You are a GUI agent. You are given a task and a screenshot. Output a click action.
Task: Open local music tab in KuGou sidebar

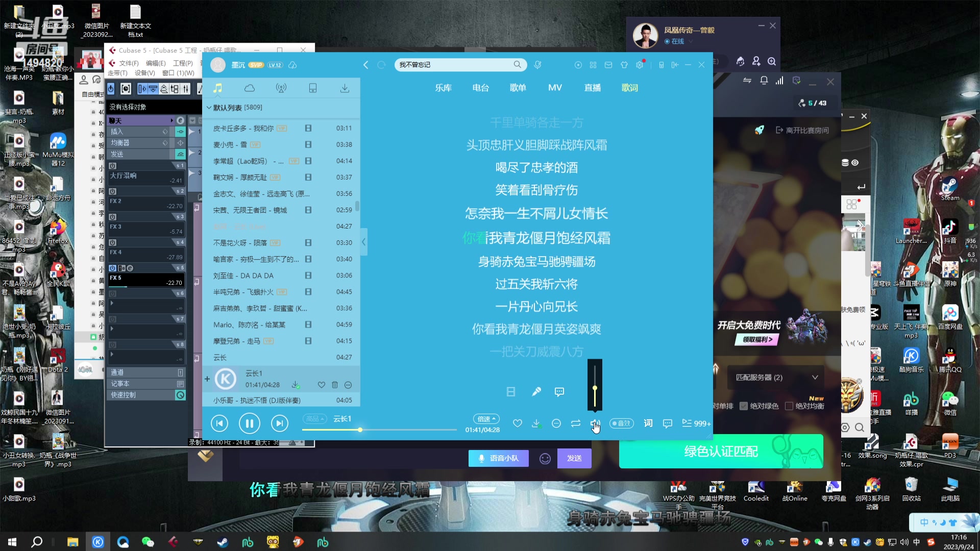click(x=217, y=88)
